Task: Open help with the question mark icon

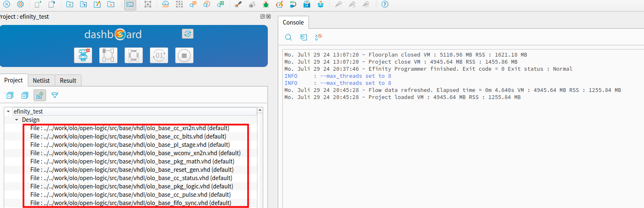Action: [x=384, y=5]
